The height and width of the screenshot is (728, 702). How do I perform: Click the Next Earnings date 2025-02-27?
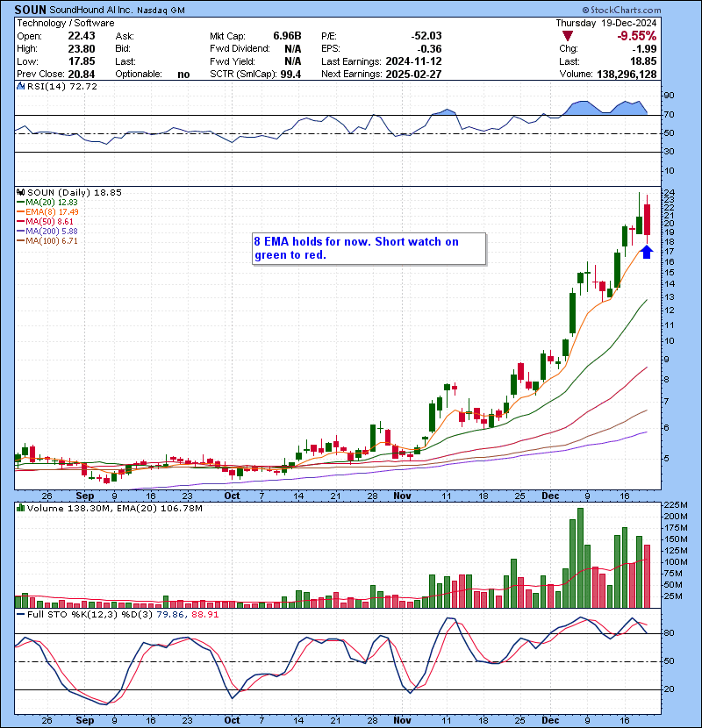(x=413, y=75)
